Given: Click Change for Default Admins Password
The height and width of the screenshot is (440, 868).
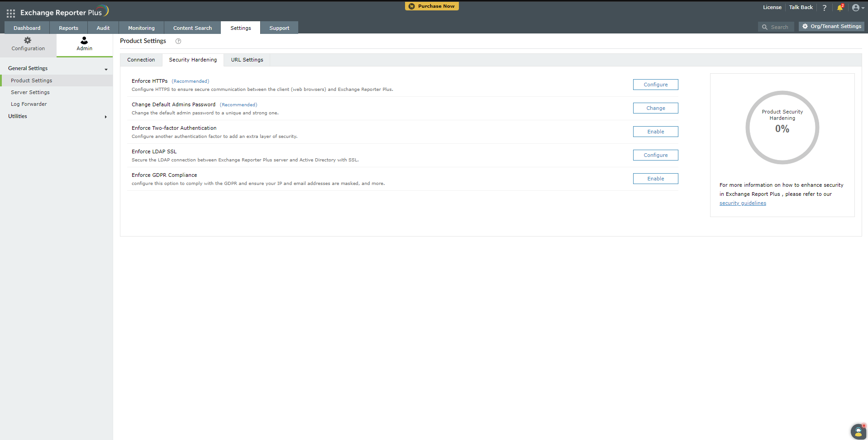Looking at the screenshot, I should coord(656,108).
